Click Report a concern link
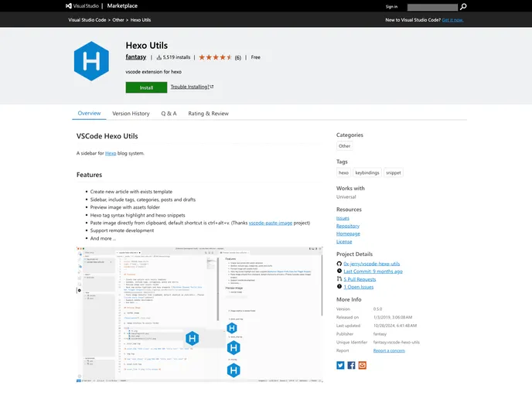Image resolution: width=532 pixels, height=396 pixels. (x=389, y=350)
